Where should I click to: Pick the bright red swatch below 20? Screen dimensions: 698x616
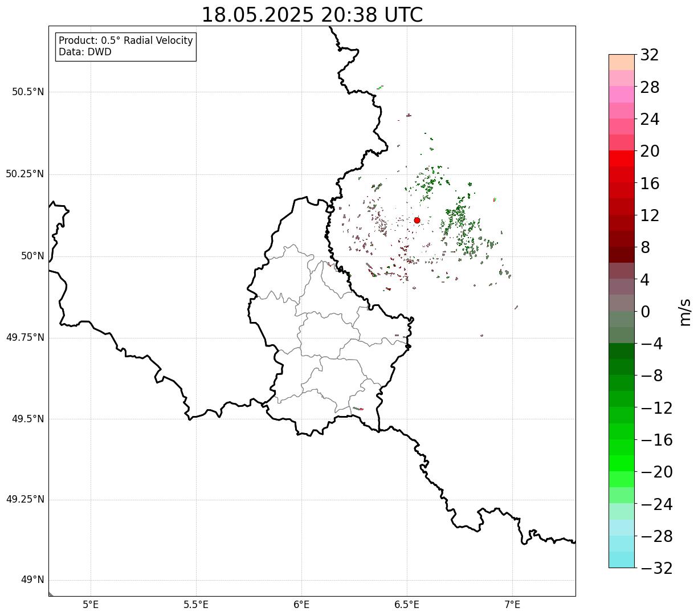coord(622,158)
